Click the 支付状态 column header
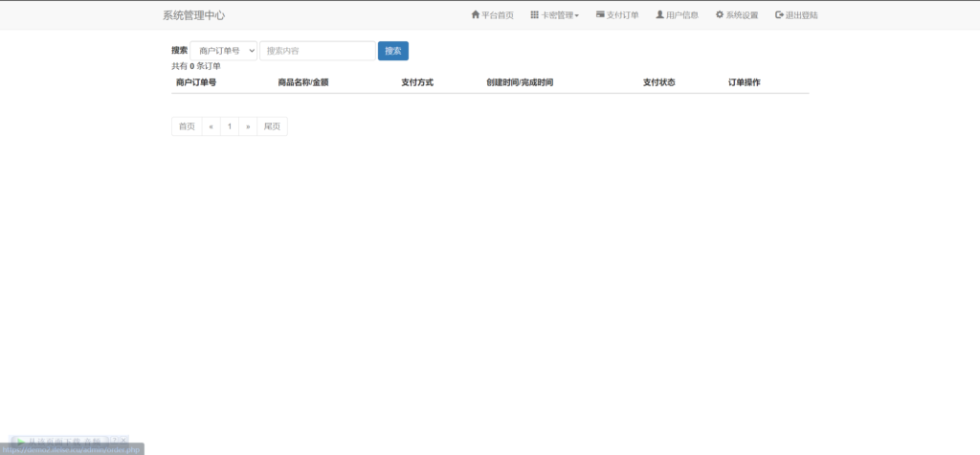The width and height of the screenshot is (980, 455). point(659,82)
